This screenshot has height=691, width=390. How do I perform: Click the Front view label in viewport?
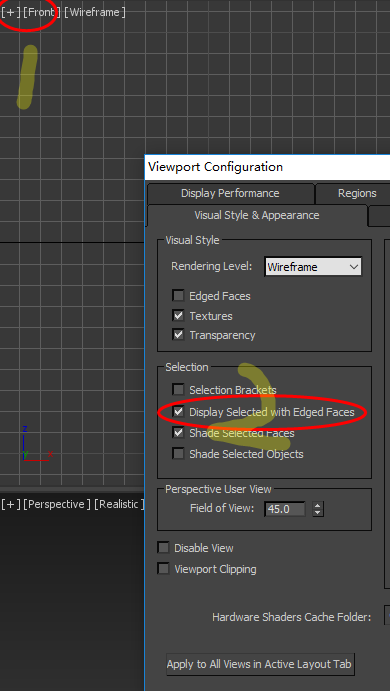(x=41, y=12)
